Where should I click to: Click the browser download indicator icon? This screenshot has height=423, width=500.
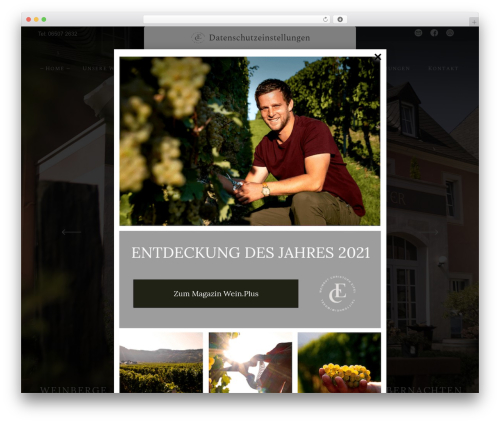(340, 20)
